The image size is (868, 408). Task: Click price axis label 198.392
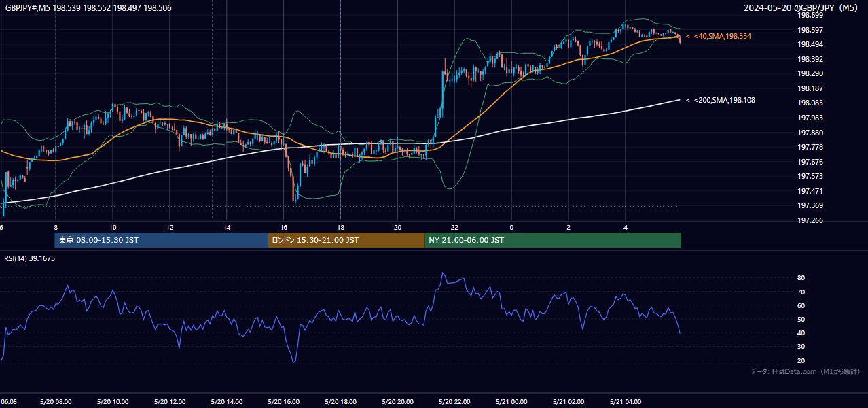(x=810, y=59)
